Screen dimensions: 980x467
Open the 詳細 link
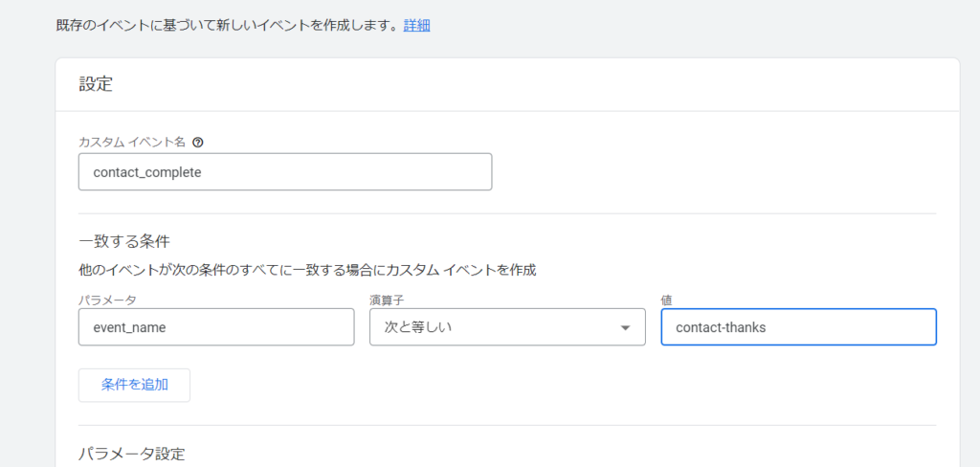pyautogui.click(x=416, y=26)
